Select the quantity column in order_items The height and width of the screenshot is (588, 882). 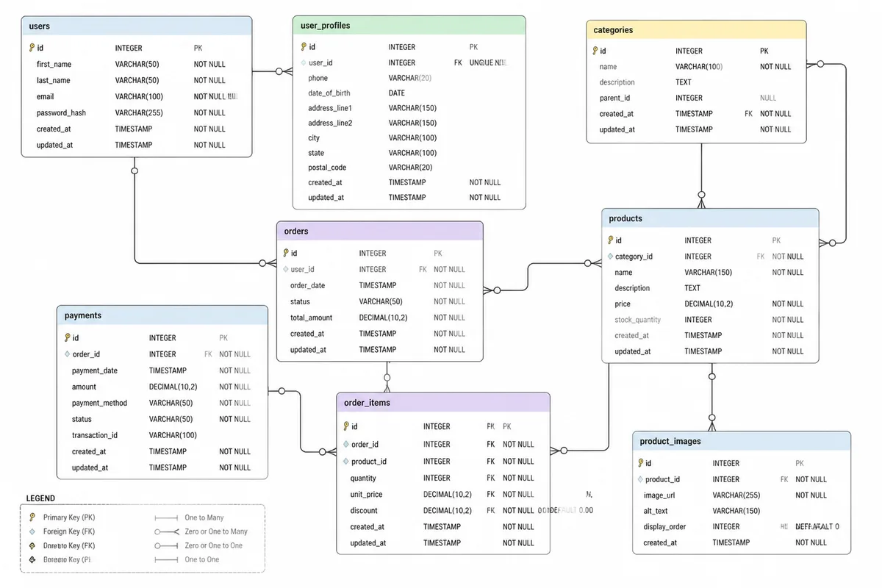point(363,478)
